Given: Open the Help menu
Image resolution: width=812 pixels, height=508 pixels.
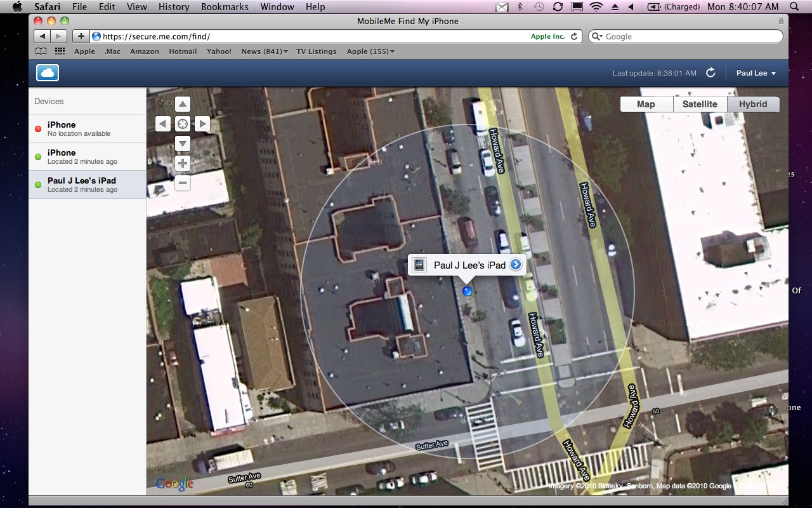Looking at the screenshot, I should click(315, 6).
